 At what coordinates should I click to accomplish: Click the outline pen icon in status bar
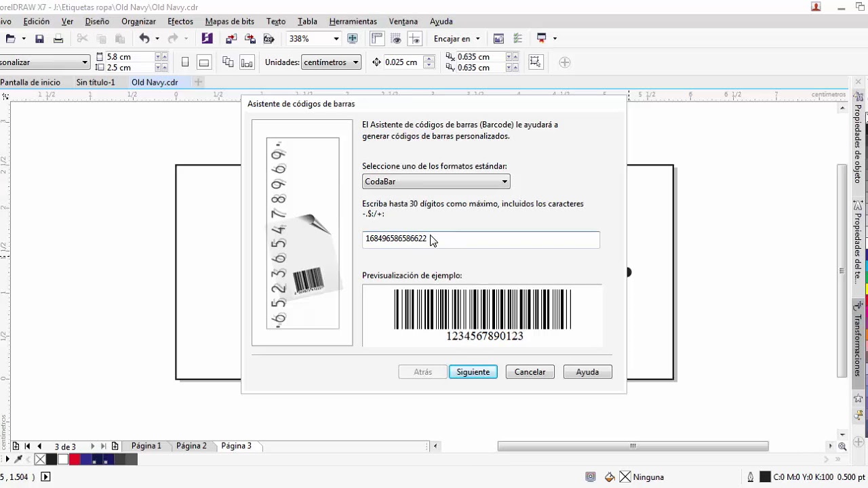[x=751, y=477]
